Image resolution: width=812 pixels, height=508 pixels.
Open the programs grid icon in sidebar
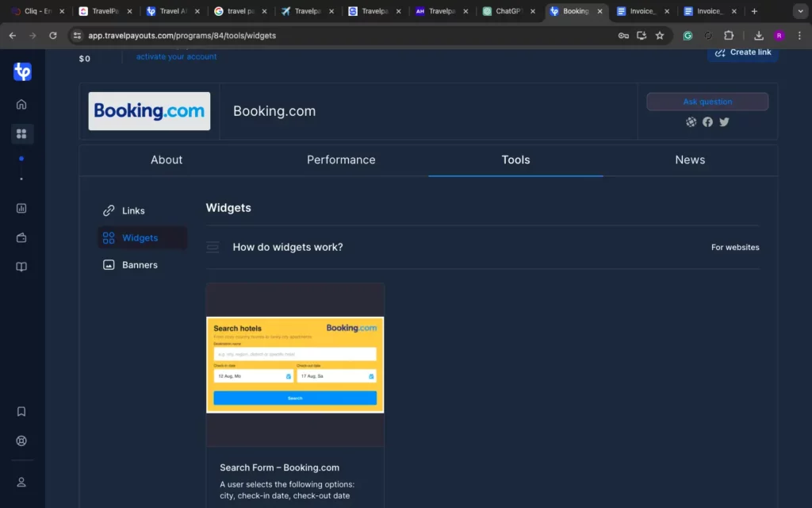pyautogui.click(x=21, y=133)
